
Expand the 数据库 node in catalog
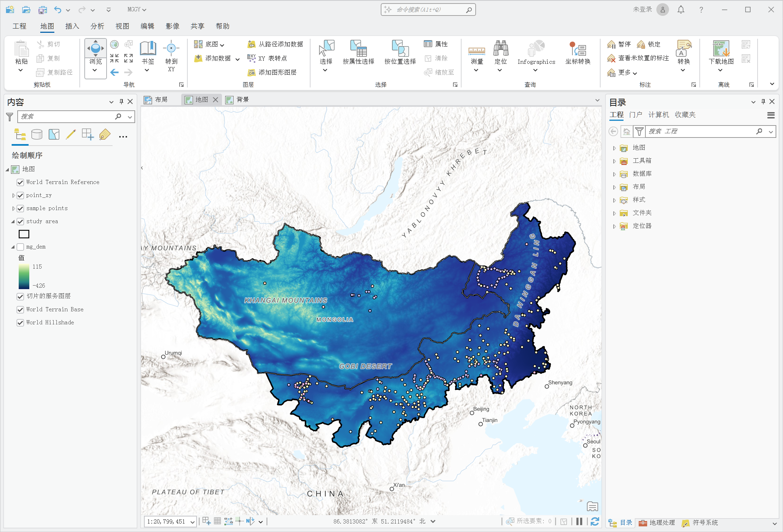coord(614,174)
